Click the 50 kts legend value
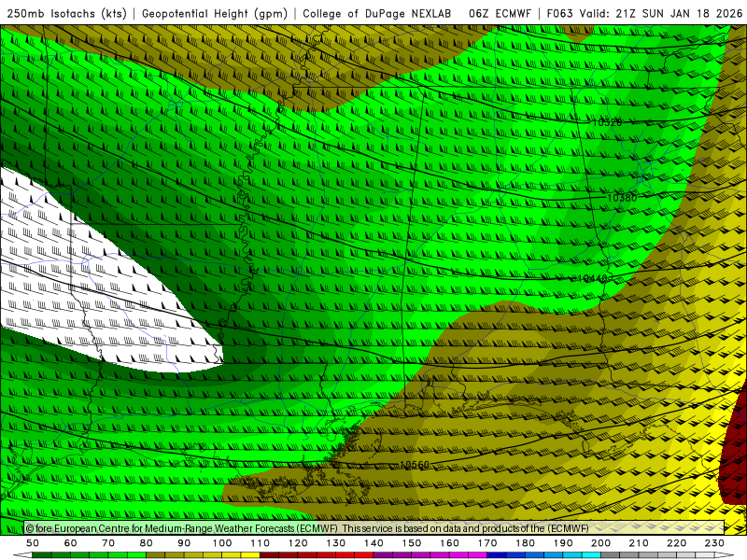Screen dimensions: 747x560 coord(33,543)
